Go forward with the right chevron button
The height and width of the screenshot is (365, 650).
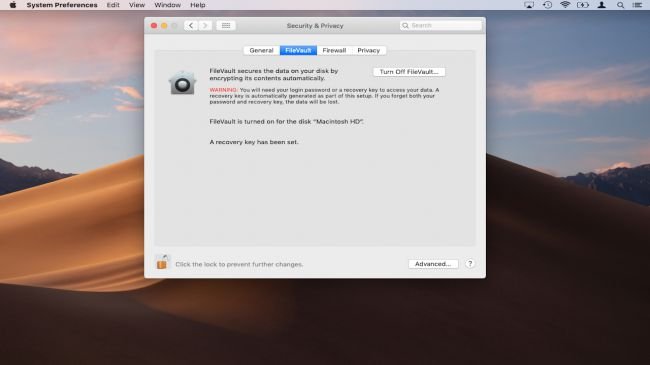click(x=205, y=25)
